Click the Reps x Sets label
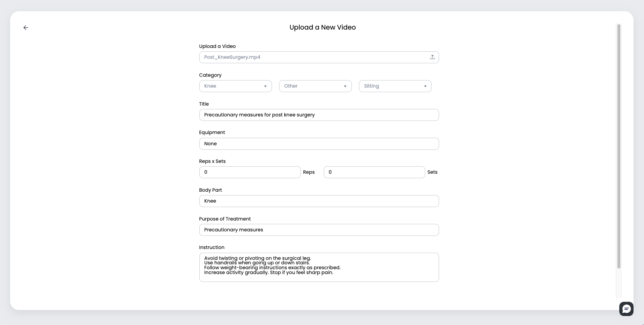Image resolution: width=644 pixels, height=325 pixels. pyautogui.click(x=212, y=161)
